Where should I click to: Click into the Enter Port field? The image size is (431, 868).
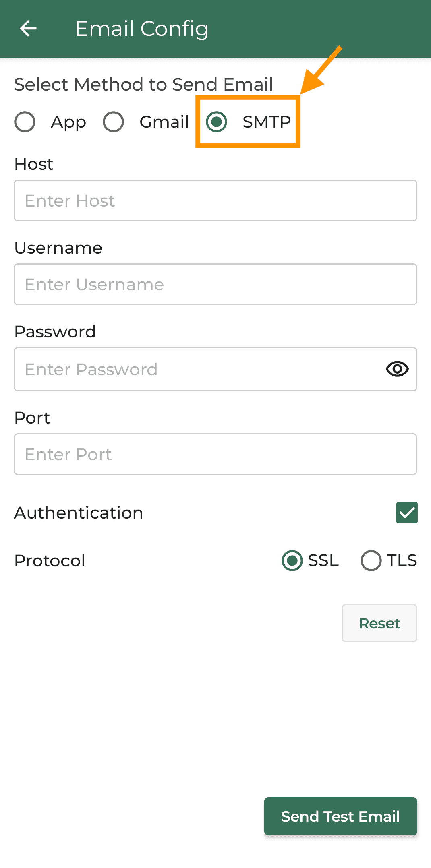coord(215,454)
